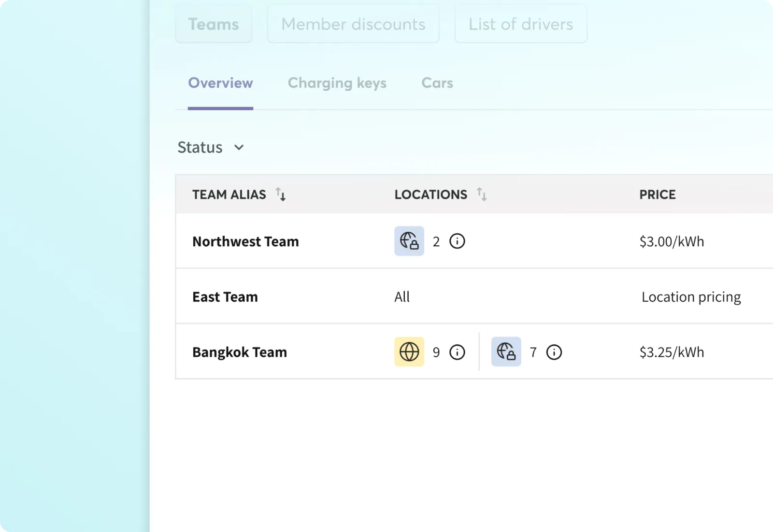
Task: Expand the Status filter dropdown
Action: (x=200, y=147)
